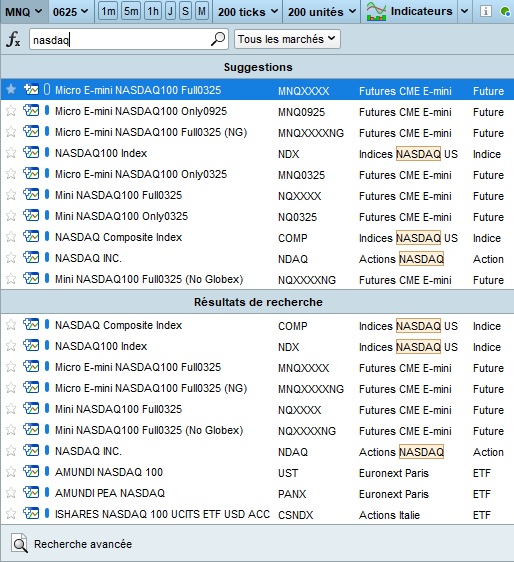Image resolution: width=514 pixels, height=562 pixels.
Task: Select NQ0325 ticker in Suggestions
Action: tap(298, 217)
